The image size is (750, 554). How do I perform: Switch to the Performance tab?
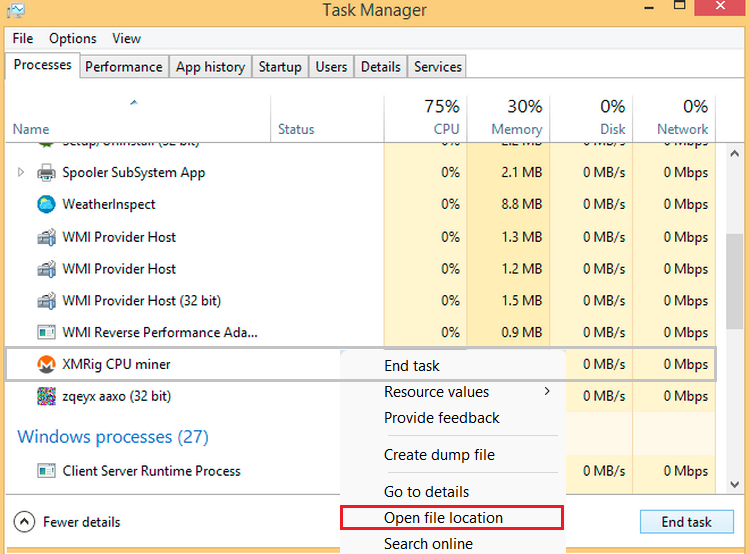[x=123, y=67]
